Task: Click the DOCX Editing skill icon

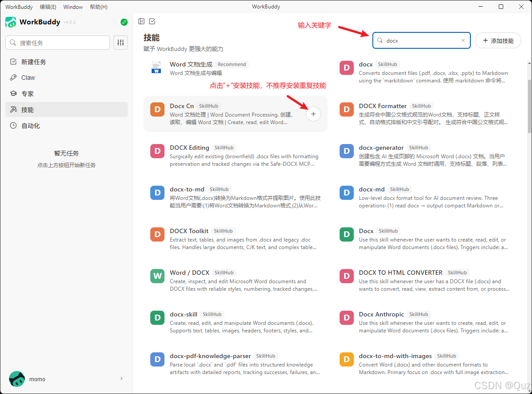Action: click(157, 151)
